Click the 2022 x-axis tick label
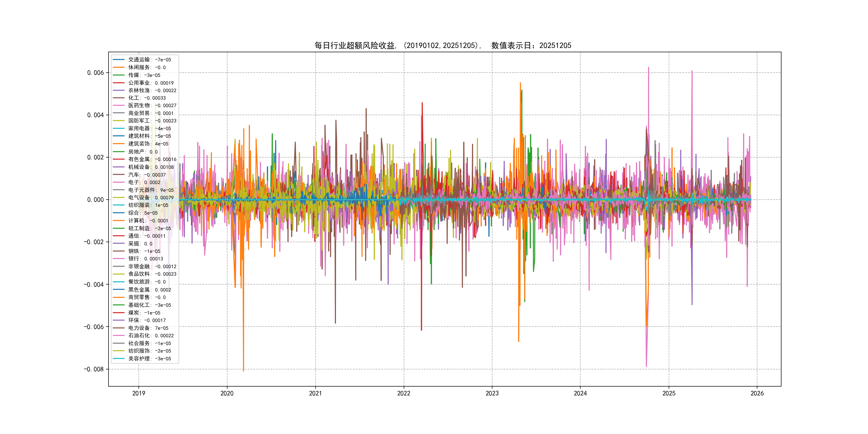868x434 pixels. pyautogui.click(x=404, y=393)
